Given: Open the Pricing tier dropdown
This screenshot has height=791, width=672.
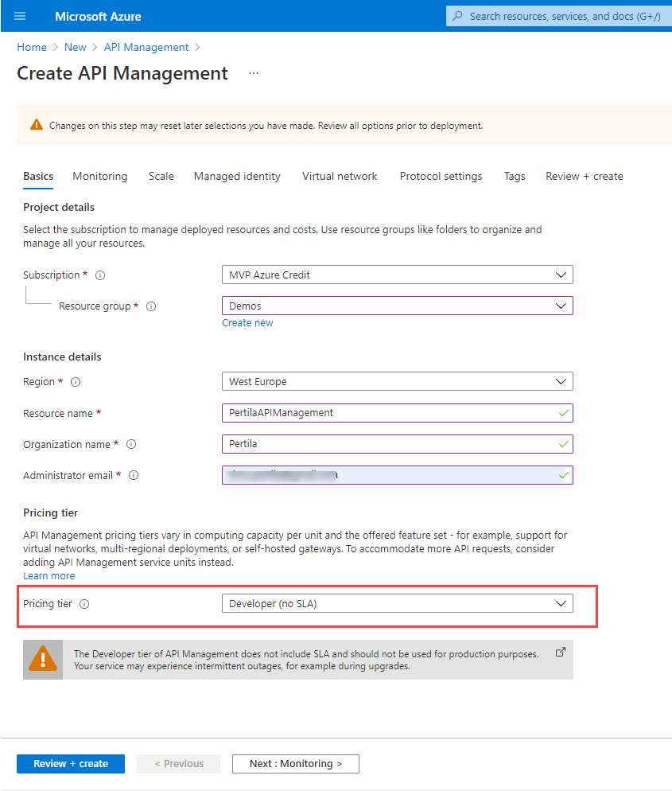Looking at the screenshot, I should (397, 604).
